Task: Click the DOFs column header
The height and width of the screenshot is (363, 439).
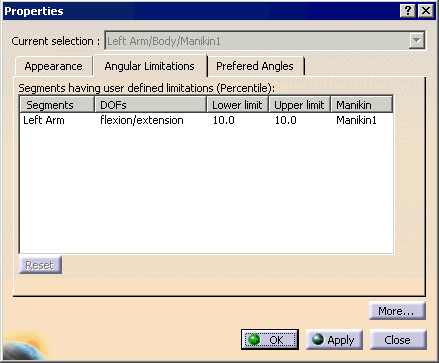Action: pyautogui.click(x=151, y=105)
